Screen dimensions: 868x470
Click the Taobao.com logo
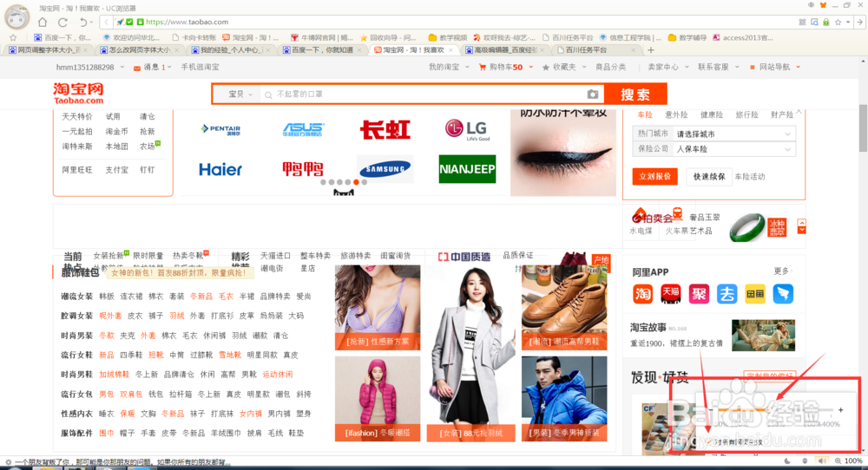[x=79, y=94]
